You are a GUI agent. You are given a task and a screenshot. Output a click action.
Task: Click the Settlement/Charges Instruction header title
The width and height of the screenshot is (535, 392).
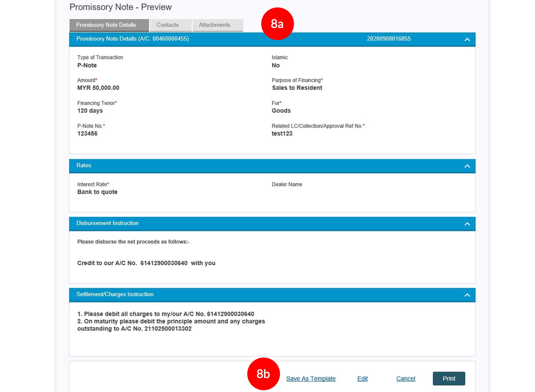(115, 294)
